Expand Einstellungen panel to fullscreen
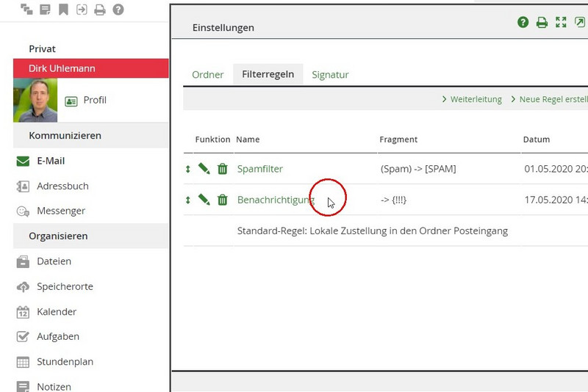Screen dimensions: 588x392 [561, 23]
